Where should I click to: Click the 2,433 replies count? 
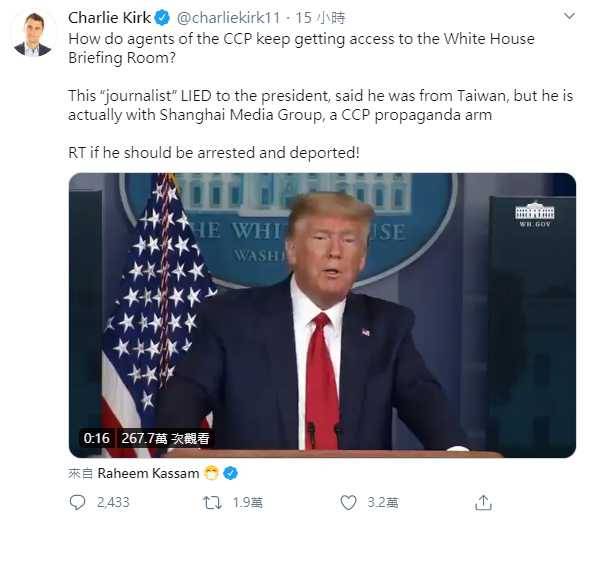(x=113, y=503)
